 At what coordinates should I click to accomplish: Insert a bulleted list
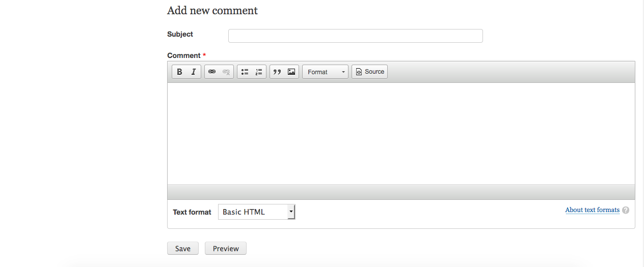pyautogui.click(x=245, y=72)
